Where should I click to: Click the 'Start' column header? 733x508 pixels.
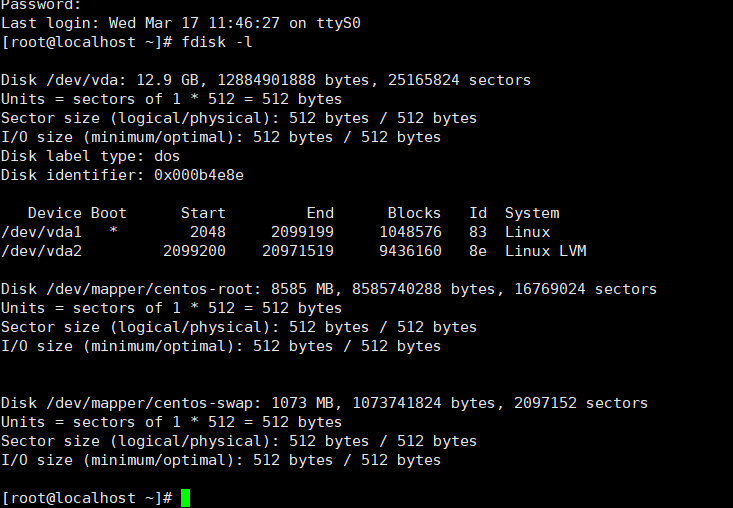pyautogui.click(x=203, y=213)
